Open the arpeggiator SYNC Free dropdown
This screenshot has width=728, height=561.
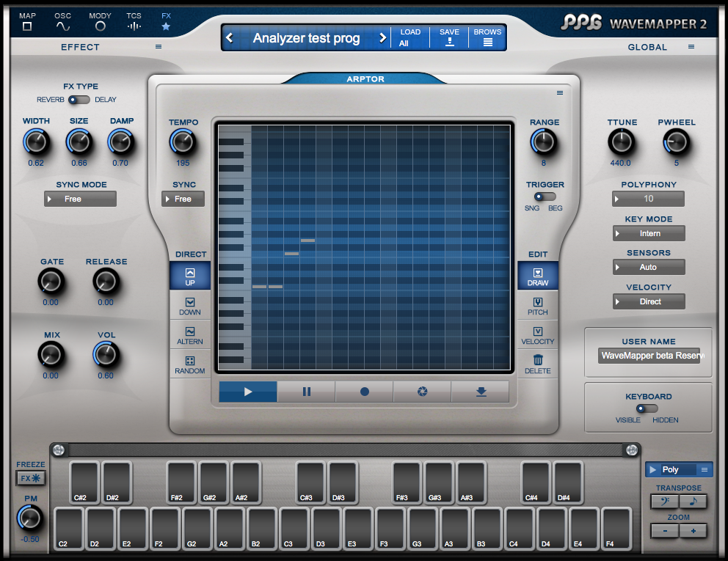pyautogui.click(x=183, y=199)
